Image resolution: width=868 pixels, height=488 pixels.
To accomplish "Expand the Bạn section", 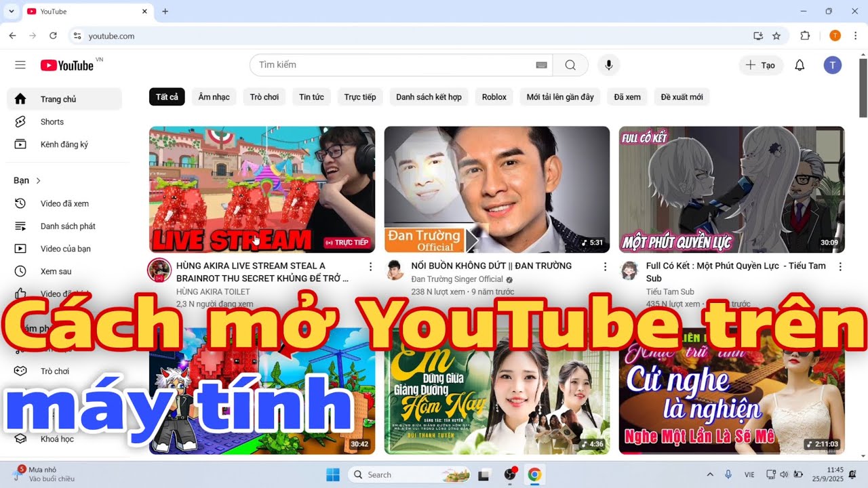I will pyautogui.click(x=27, y=180).
